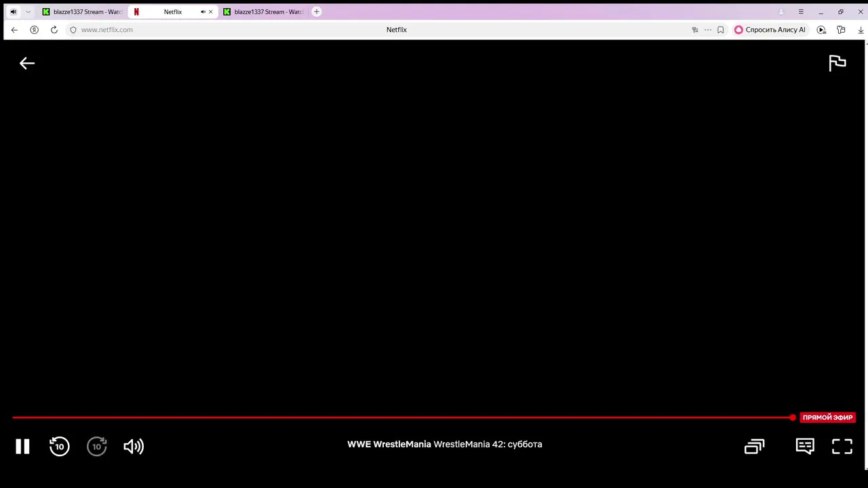The image size is (868, 488).
Task: Open a new browser tab
Action: [317, 12]
